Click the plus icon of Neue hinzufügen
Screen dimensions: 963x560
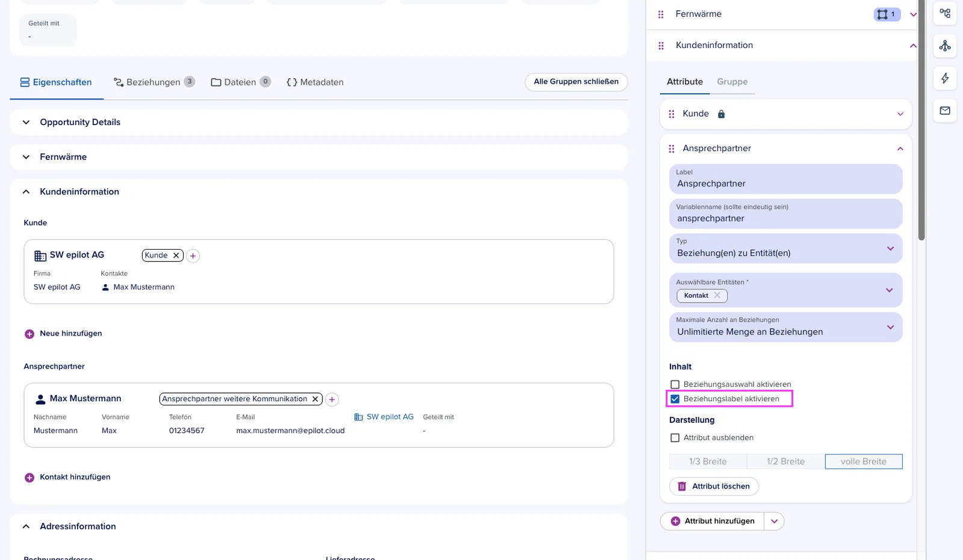(29, 334)
